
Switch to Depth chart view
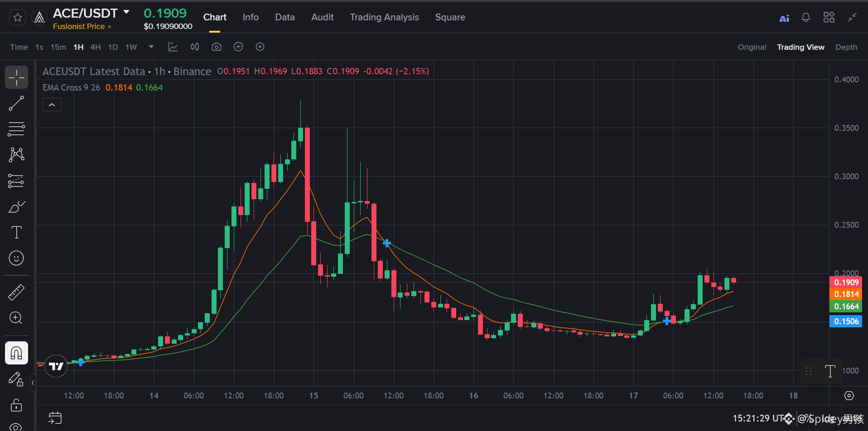pos(846,47)
